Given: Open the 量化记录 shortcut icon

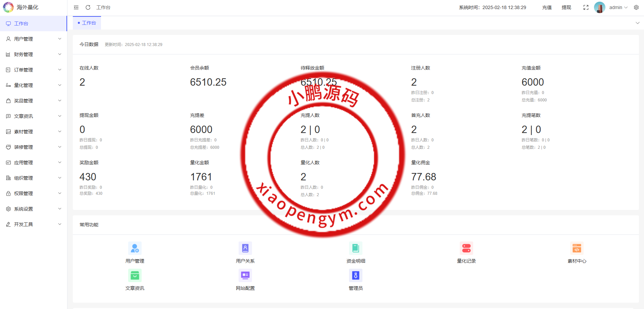Looking at the screenshot, I should pyautogui.click(x=466, y=249).
